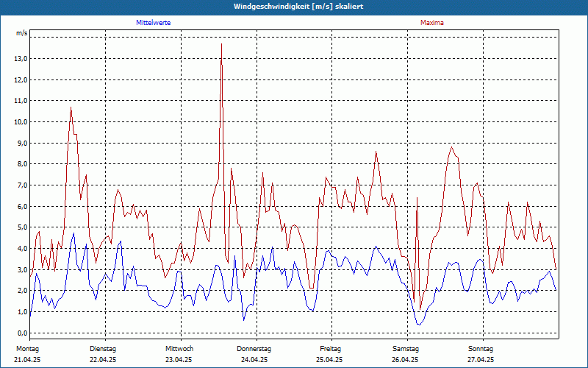Viewport: 588px width, 368px height.
Task: Click the '3,0' y-axis value
Action: point(23,269)
